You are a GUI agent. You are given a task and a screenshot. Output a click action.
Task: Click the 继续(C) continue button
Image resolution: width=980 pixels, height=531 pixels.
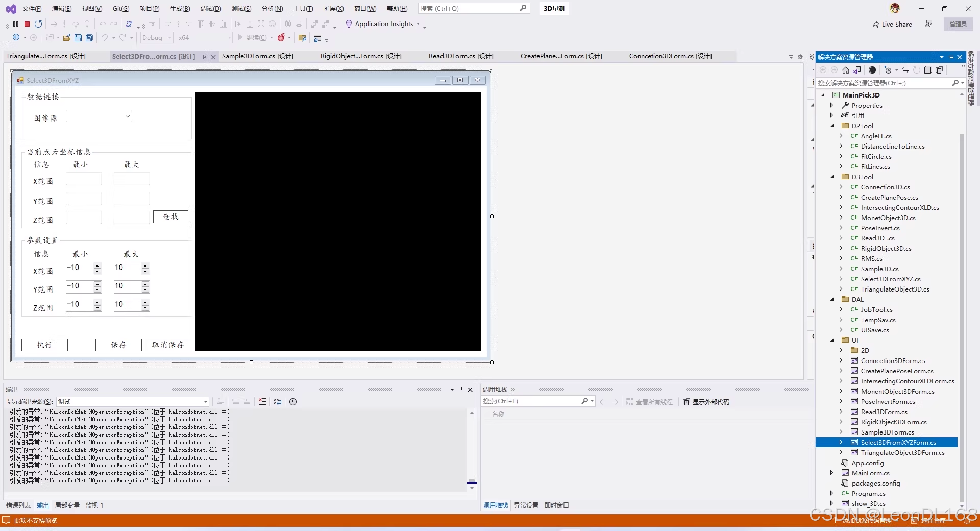(252, 38)
